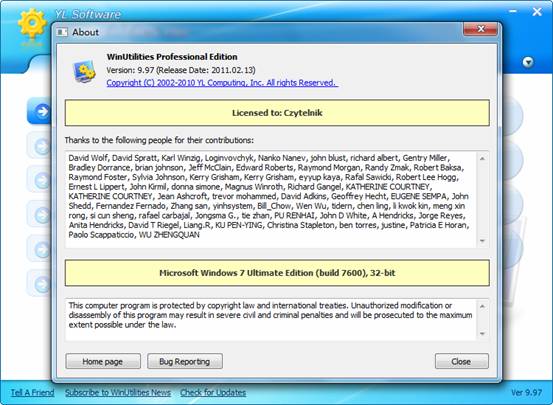Viewport: 553px width, 405px height.
Task: Click legal notice scrollbar up arrow
Action: 482,306
